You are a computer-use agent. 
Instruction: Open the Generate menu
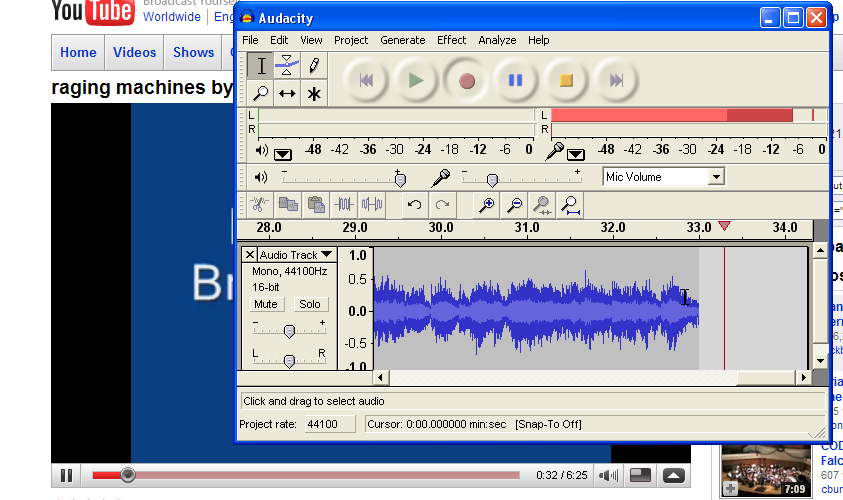pyautogui.click(x=402, y=40)
